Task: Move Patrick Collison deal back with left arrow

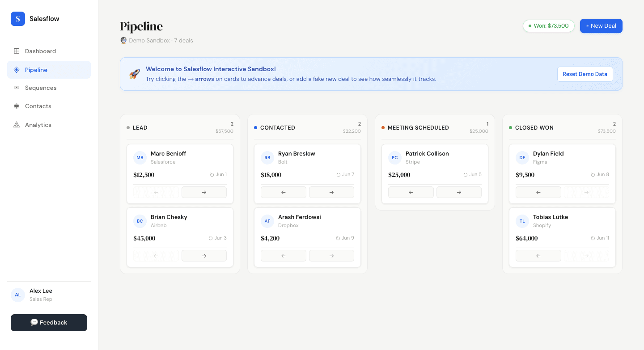Action: click(x=411, y=192)
